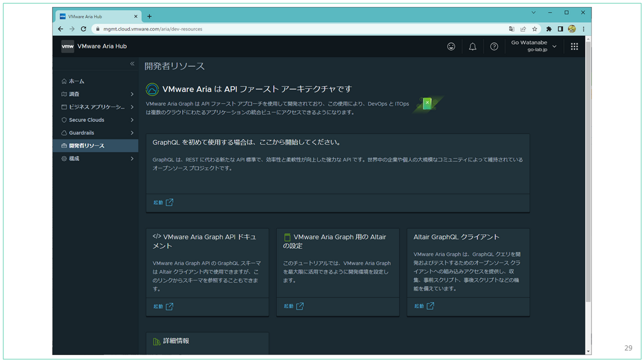644x362 pixels.
Task: Expand the ビジネス アプリケーション chevron
Action: 132,107
